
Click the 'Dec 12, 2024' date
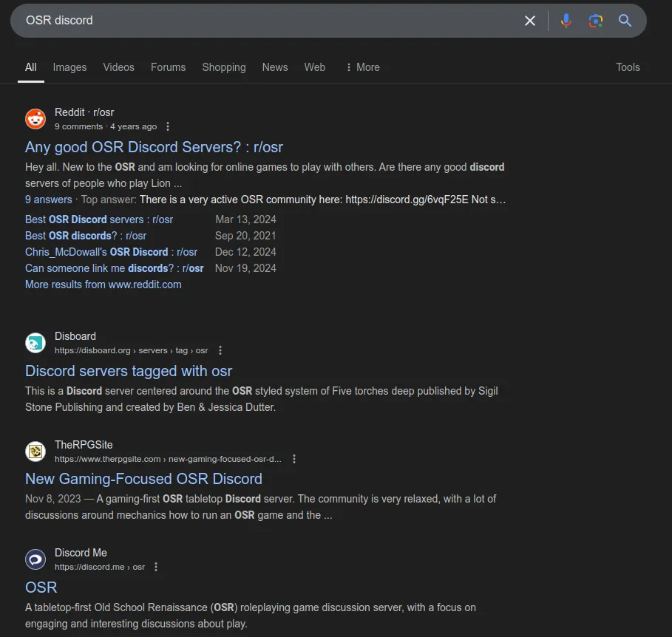click(x=245, y=252)
